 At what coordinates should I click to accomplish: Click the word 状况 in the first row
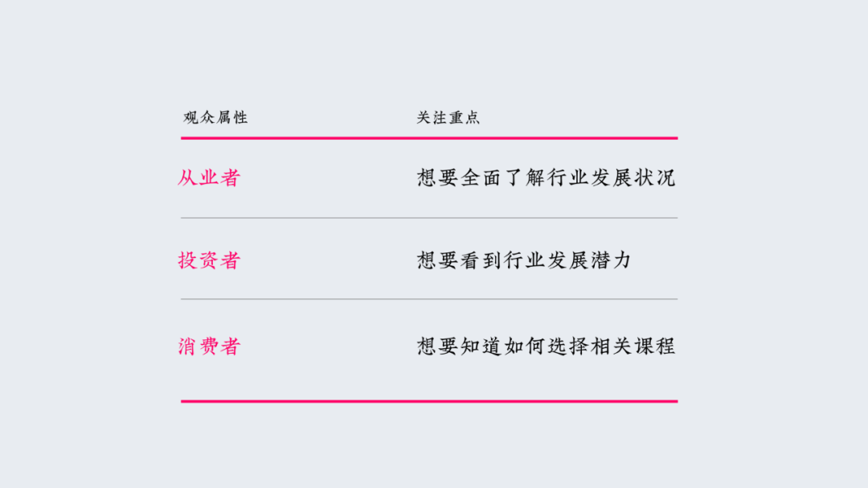[655, 178]
